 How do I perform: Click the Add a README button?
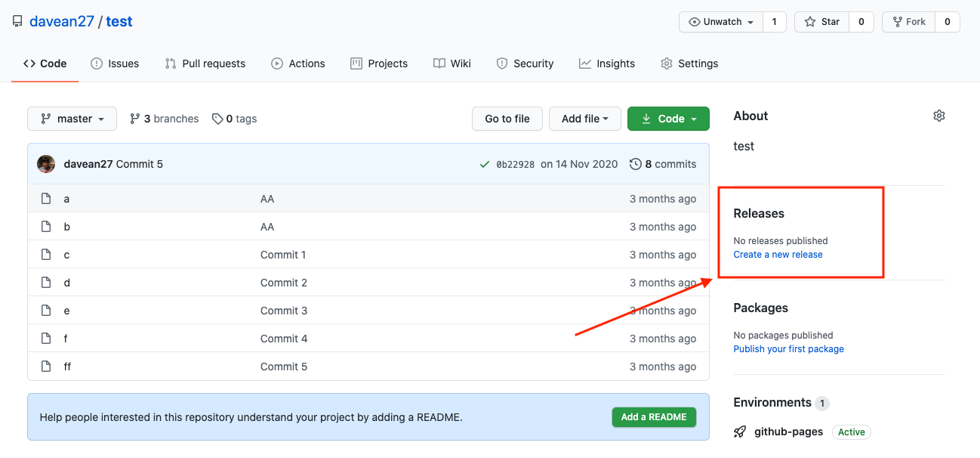(654, 417)
